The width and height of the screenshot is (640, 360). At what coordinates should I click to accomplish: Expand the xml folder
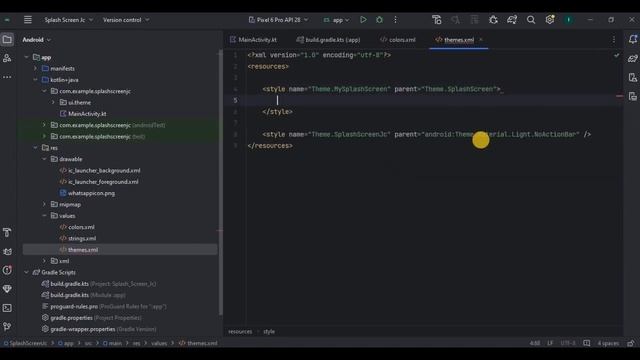(x=44, y=261)
